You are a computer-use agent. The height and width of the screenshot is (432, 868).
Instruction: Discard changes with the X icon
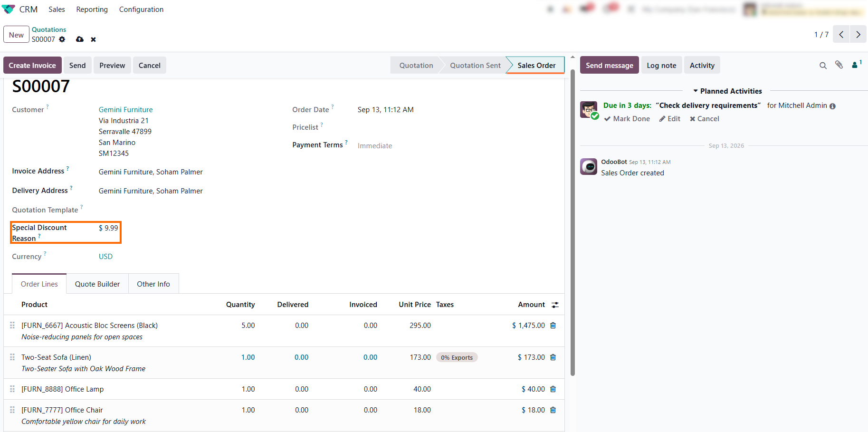click(94, 39)
